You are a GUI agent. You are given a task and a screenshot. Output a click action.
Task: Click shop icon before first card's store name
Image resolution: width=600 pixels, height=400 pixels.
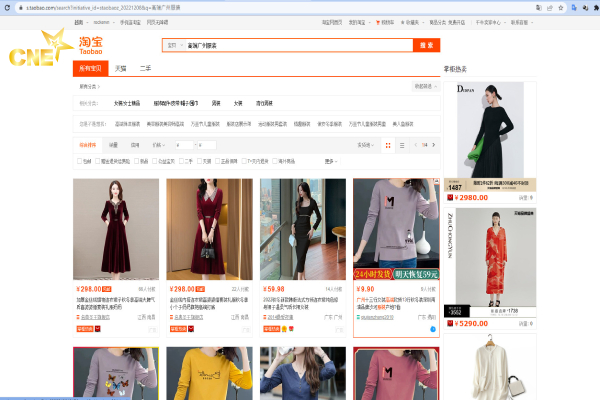click(x=78, y=317)
